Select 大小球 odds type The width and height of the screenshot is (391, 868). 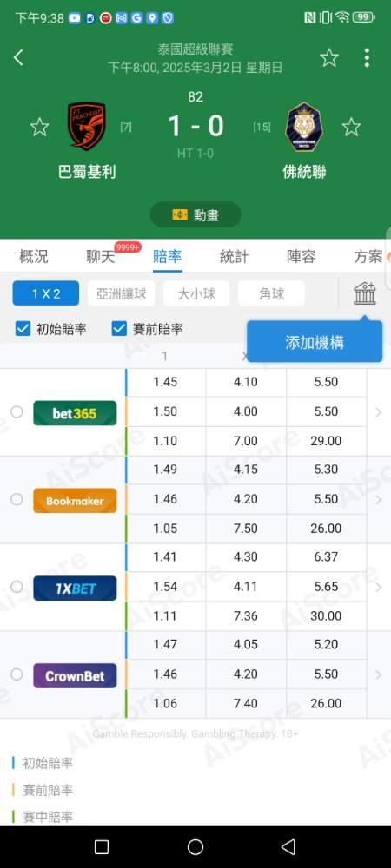(x=196, y=293)
